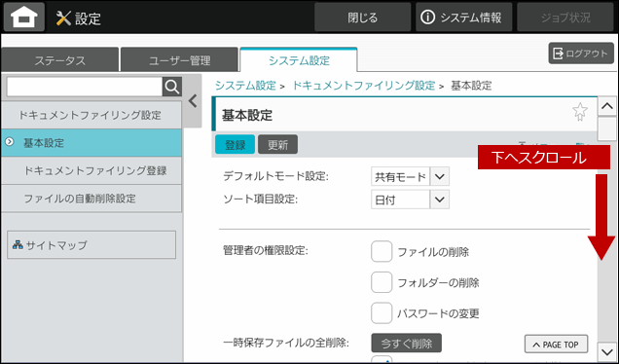Open ドキュメントファイリング登録 menu item

click(x=91, y=170)
